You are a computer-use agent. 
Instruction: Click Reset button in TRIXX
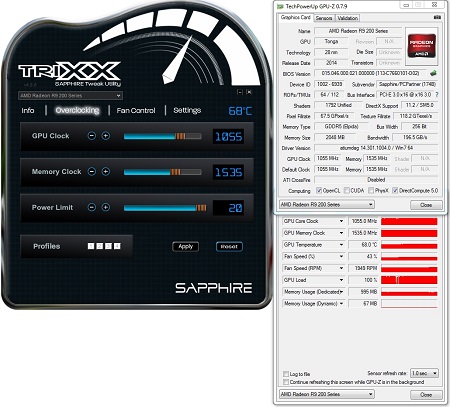(229, 246)
